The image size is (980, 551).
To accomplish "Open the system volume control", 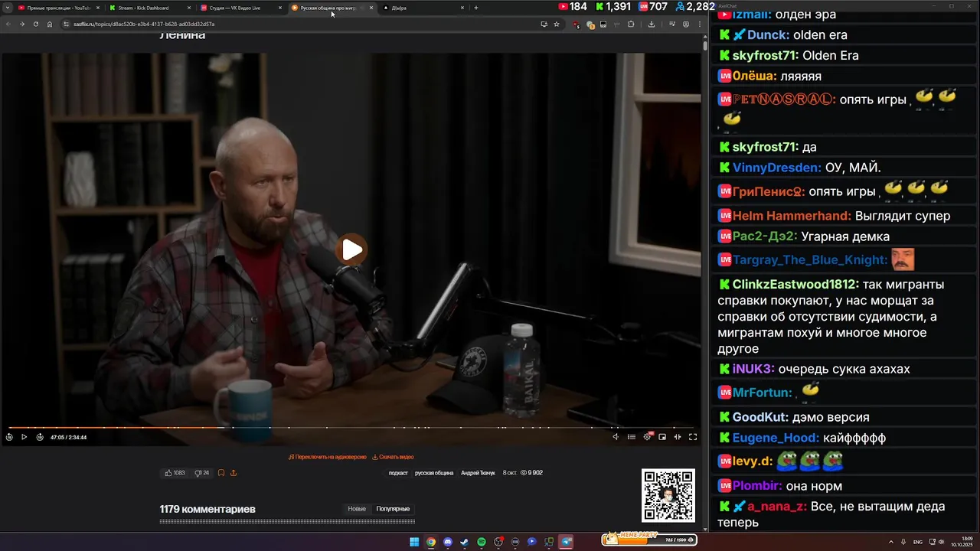I will click(x=941, y=542).
